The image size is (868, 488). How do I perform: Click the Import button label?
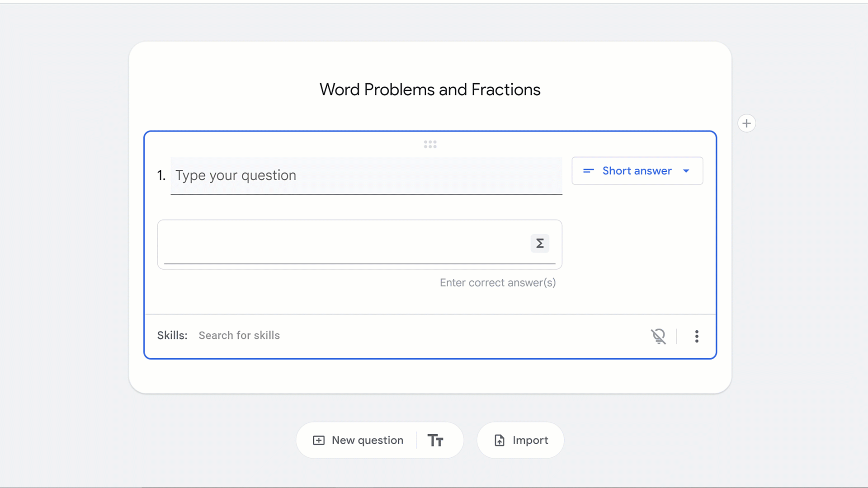click(x=530, y=440)
